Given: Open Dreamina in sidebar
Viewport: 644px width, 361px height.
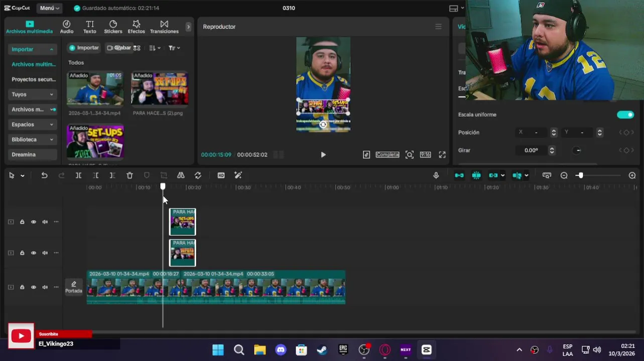Looking at the screenshot, I should (x=33, y=154).
